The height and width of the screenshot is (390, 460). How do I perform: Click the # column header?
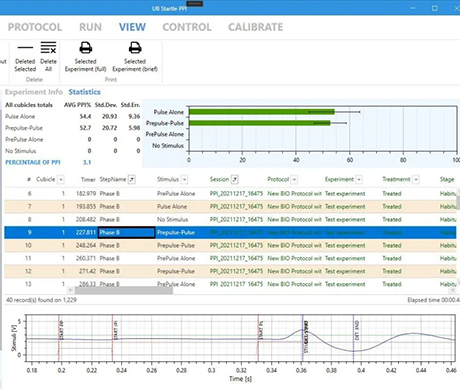click(x=29, y=180)
